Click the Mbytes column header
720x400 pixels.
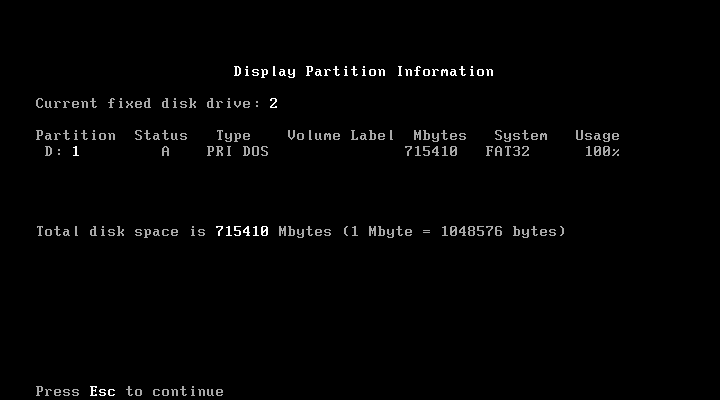(440, 136)
